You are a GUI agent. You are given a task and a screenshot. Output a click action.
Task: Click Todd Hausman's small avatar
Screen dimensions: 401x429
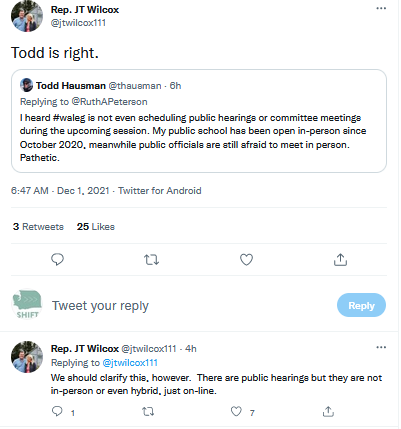click(26, 85)
